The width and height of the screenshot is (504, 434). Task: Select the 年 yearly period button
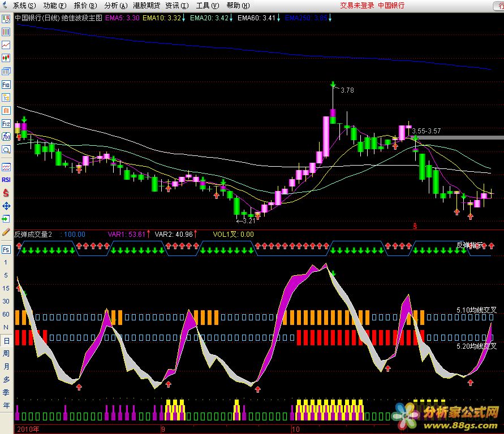pos(6,405)
